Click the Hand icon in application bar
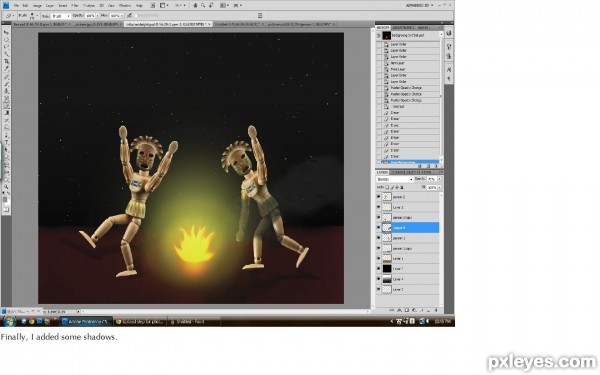Screen dimensions: 600x375 [195, 5]
